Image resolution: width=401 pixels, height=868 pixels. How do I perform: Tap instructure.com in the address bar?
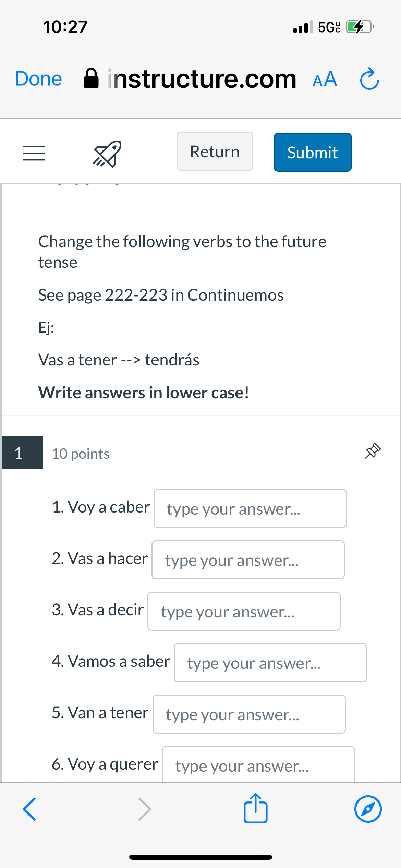point(202,79)
